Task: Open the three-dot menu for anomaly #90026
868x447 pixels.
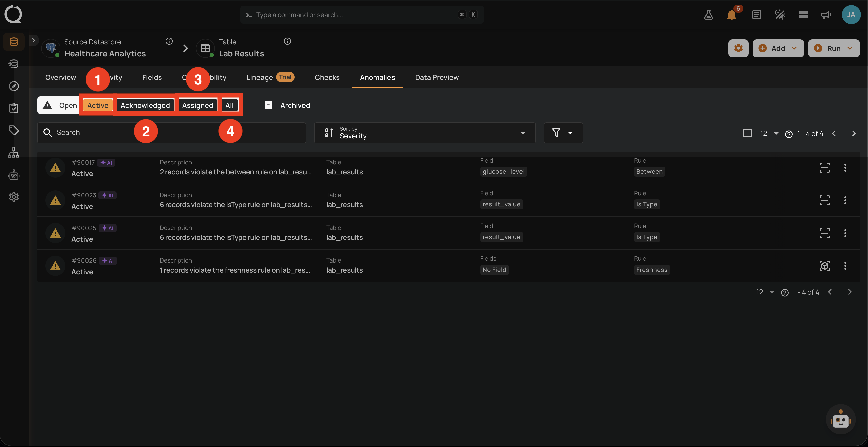Action: [845, 266]
